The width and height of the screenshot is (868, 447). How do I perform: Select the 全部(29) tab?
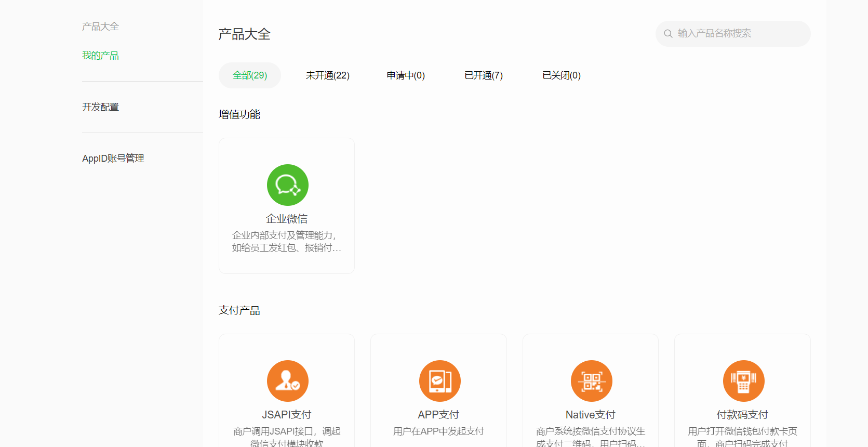[x=250, y=75]
